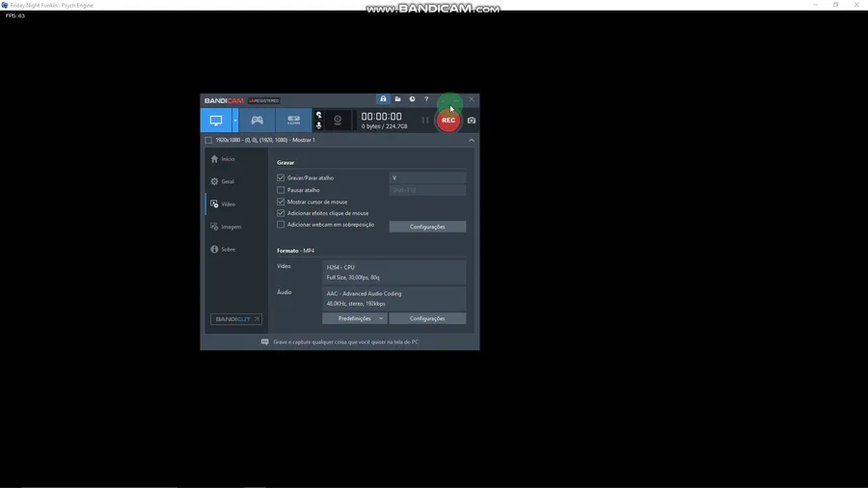Open the Sobre tab

coord(237,250)
